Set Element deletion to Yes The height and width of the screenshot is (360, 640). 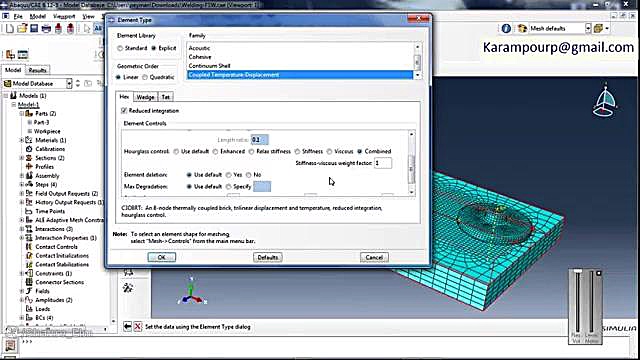229,175
